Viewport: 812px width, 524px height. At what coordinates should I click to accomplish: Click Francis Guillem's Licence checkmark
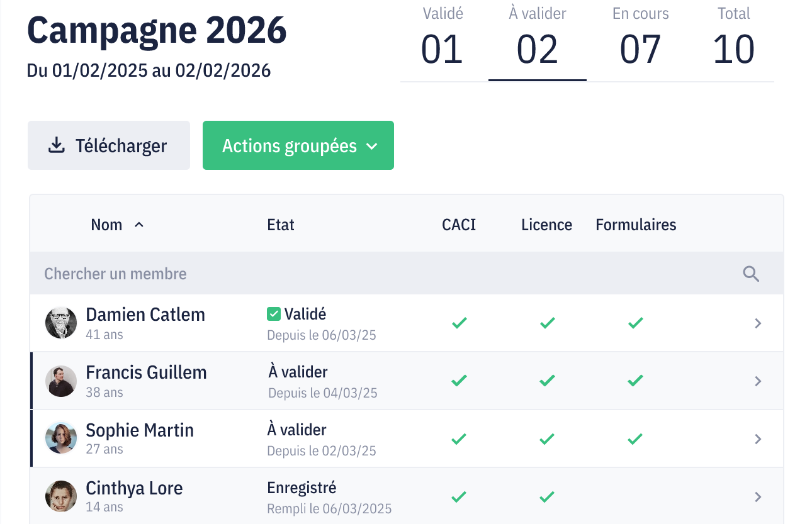(x=547, y=381)
